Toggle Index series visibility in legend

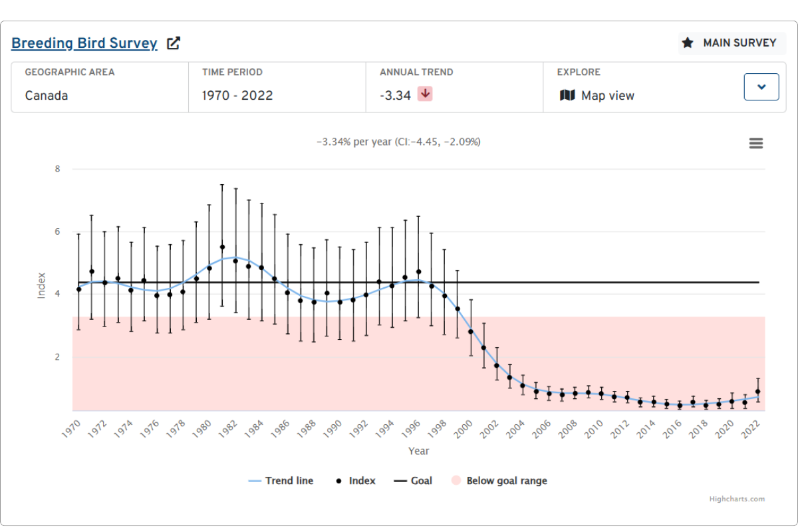(354, 481)
